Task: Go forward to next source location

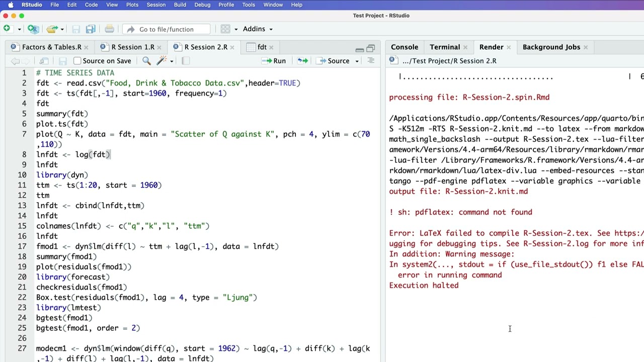Action: [x=27, y=61]
